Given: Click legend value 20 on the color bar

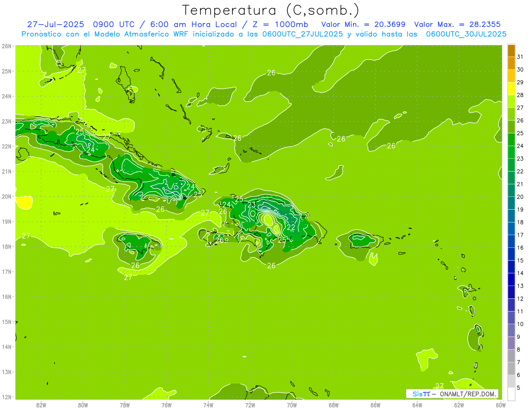Looking at the screenshot, I should (x=520, y=197).
